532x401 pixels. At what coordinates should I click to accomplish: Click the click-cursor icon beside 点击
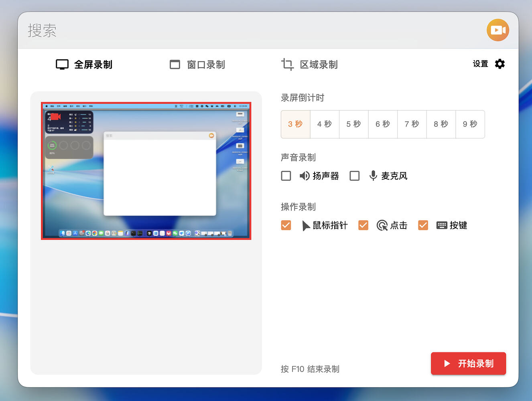pyautogui.click(x=382, y=225)
